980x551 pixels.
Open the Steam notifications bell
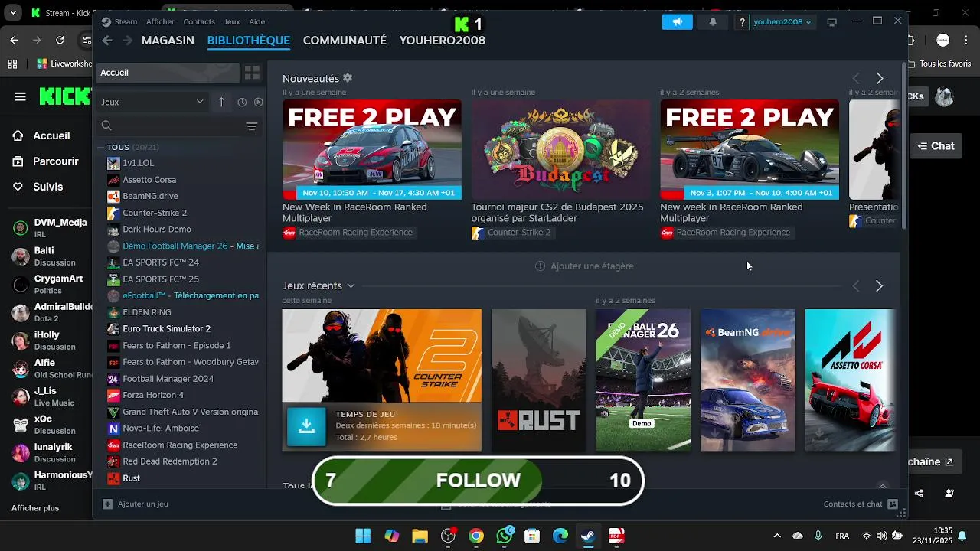click(x=713, y=22)
